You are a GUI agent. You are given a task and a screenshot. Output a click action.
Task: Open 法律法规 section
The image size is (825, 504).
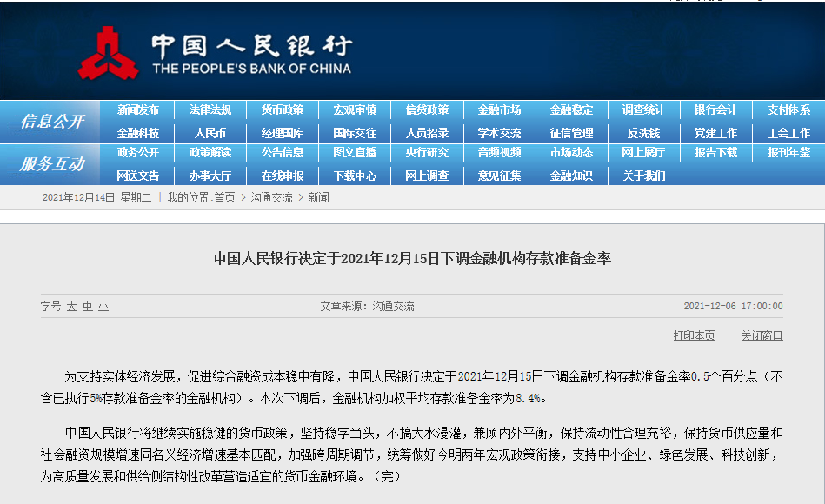pyautogui.click(x=210, y=110)
